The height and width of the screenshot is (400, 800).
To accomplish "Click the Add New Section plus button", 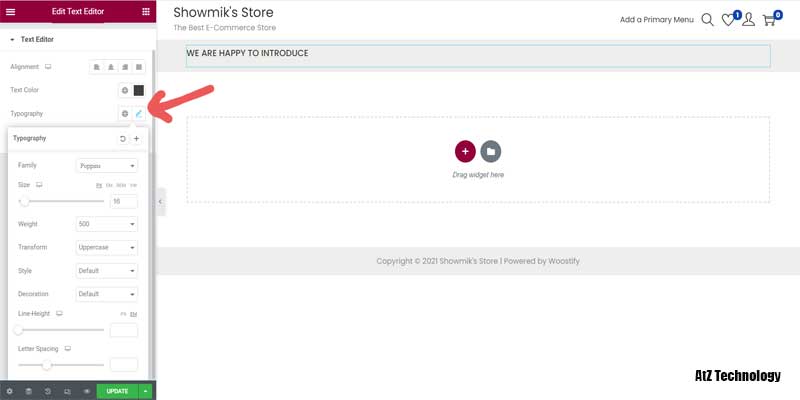I will click(x=465, y=151).
